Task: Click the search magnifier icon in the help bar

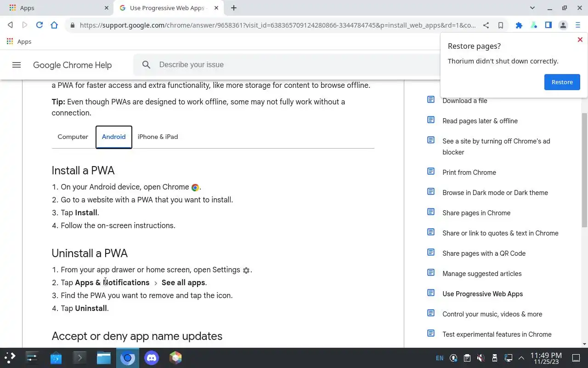Action: tap(146, 65)
